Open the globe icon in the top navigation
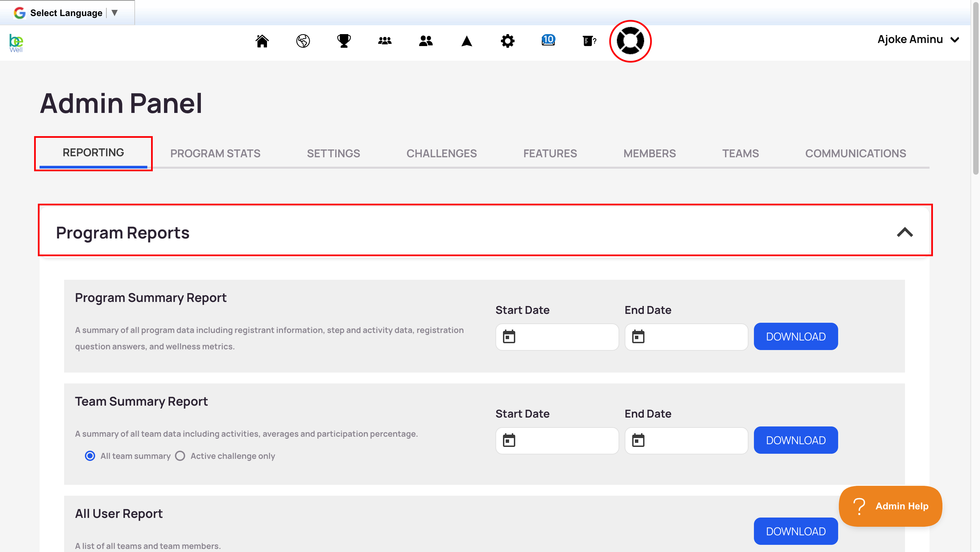This screenshot has height=552, width=980. coord(303,41)
